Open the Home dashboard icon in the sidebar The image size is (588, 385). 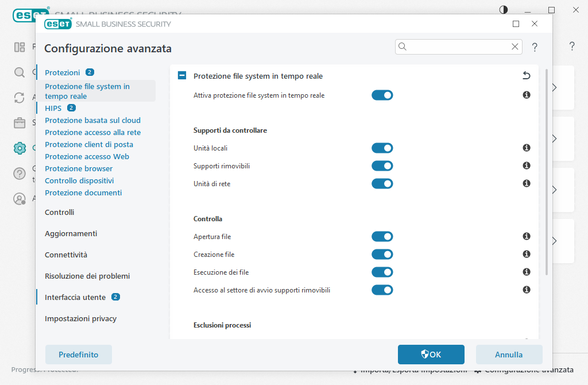coord(20,47)
